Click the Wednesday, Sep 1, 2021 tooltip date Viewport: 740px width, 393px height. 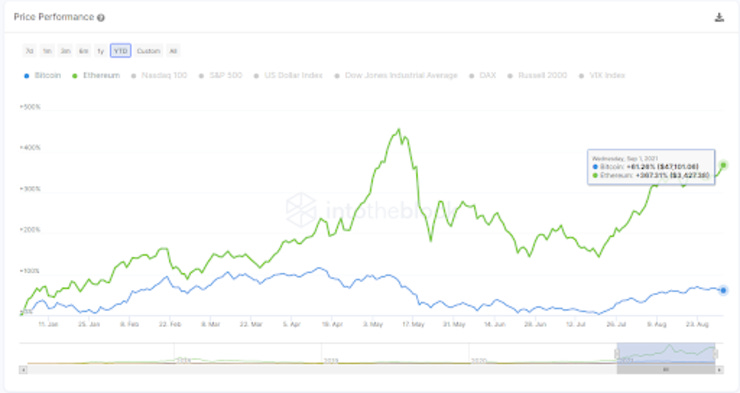pos(625,159)
